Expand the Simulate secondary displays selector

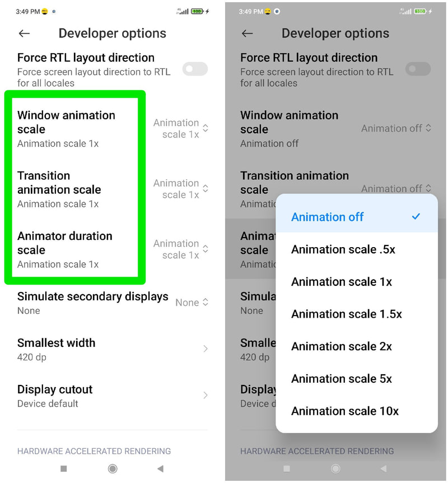pyautogui.click(x=192, y=303)
